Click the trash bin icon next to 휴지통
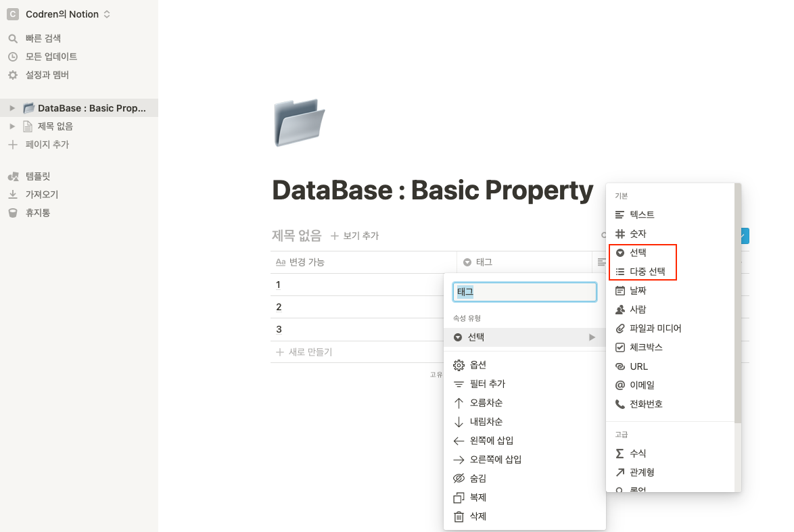Screen dimensions: 794x532 [x=13, y=213]
